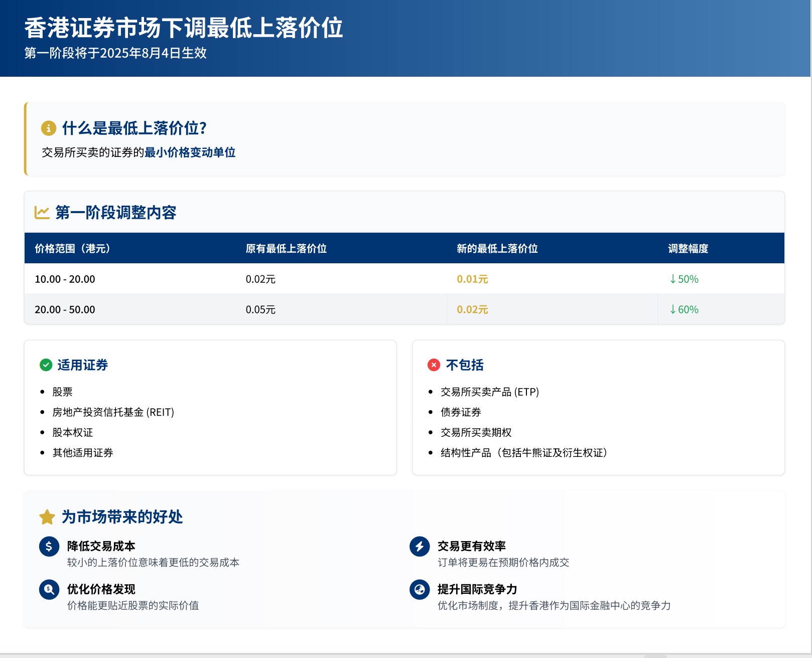Click the red X icon beside 不包括
812x658 pixels.
(x=434, y=365)
